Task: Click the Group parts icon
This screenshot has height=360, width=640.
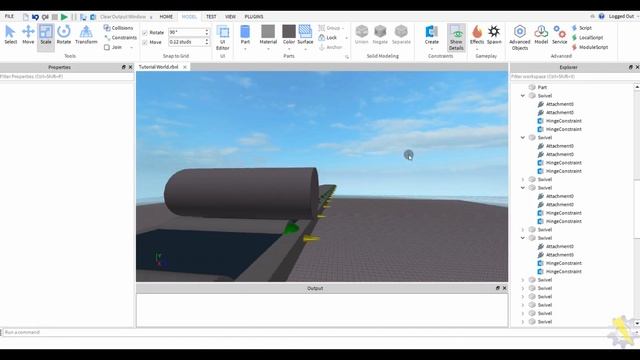Action: point(322,28)
